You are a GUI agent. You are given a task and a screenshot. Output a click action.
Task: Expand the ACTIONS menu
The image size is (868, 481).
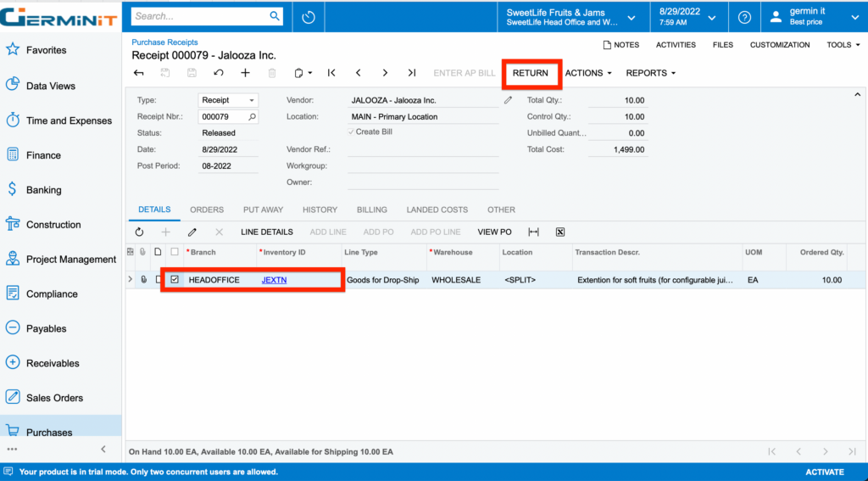(x=588, y=73)
